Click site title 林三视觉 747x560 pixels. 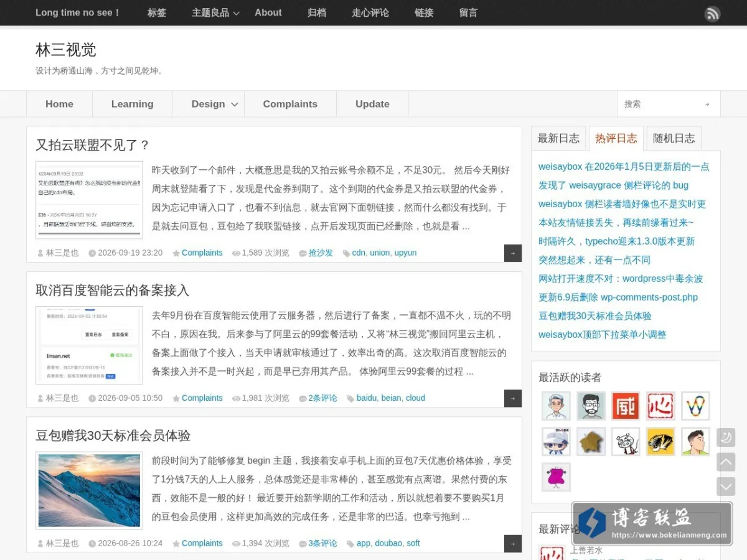(x=66, y=50)
